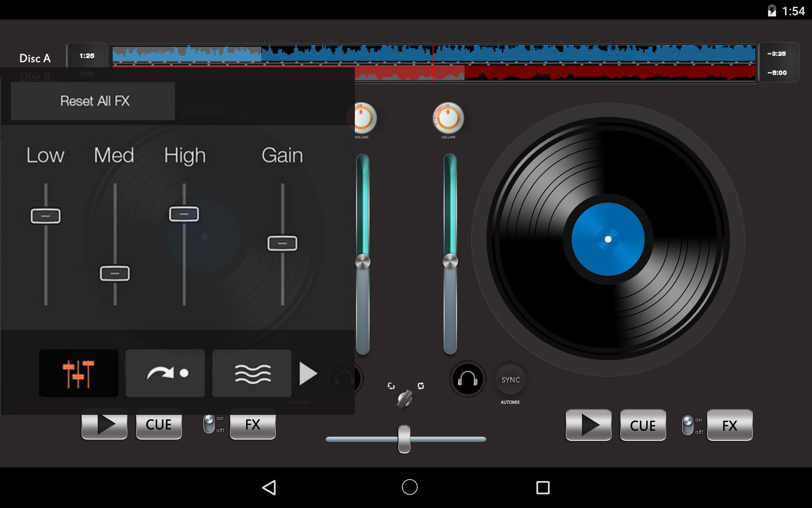Toggle right deck FX on/off switch

[x=688, y=425]
